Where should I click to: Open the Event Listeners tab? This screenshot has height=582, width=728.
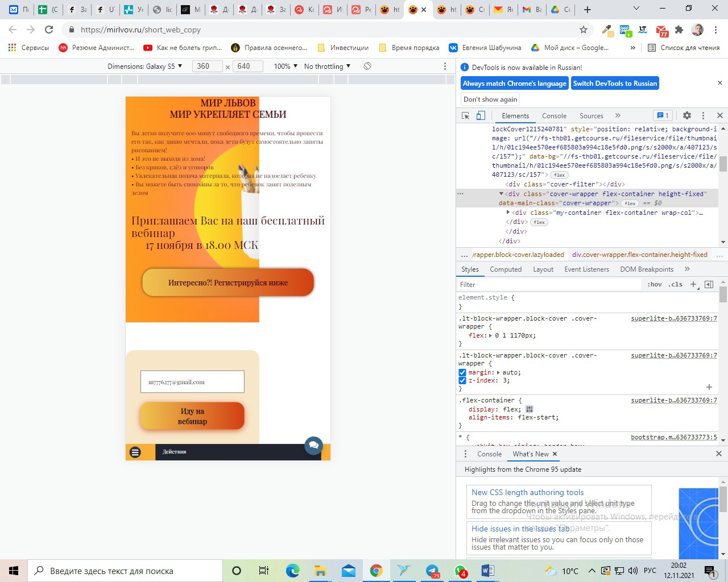click(x=586, y=269)
